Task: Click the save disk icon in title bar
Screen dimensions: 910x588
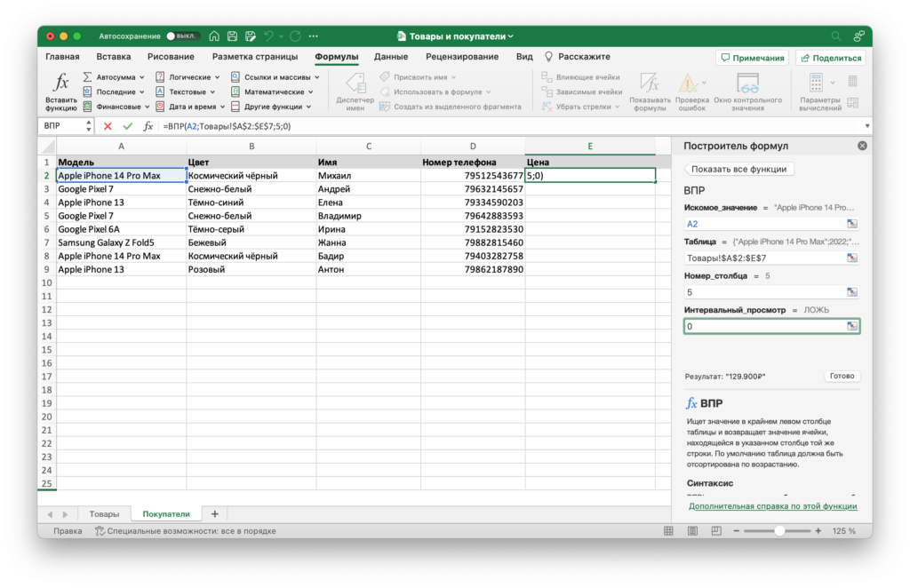Action: tap(232, 36)
